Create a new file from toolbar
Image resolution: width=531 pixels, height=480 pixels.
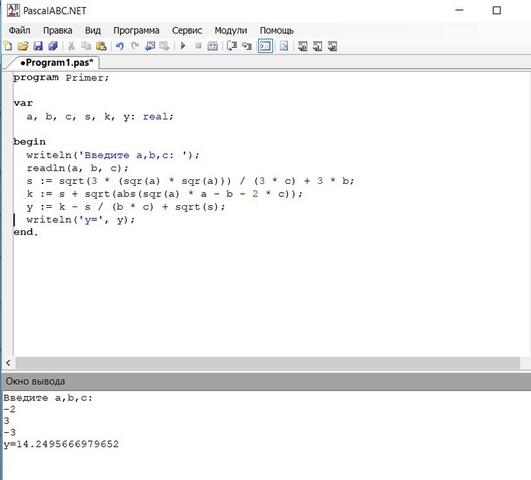point(8,46)
